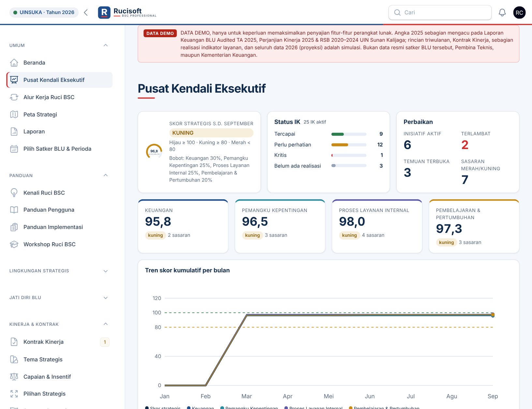This screenshot has width=532, height=409.
Task: Open the PROSES LAYANAN INTERNAL 98,0 card
Action: (x=377, y=226)
